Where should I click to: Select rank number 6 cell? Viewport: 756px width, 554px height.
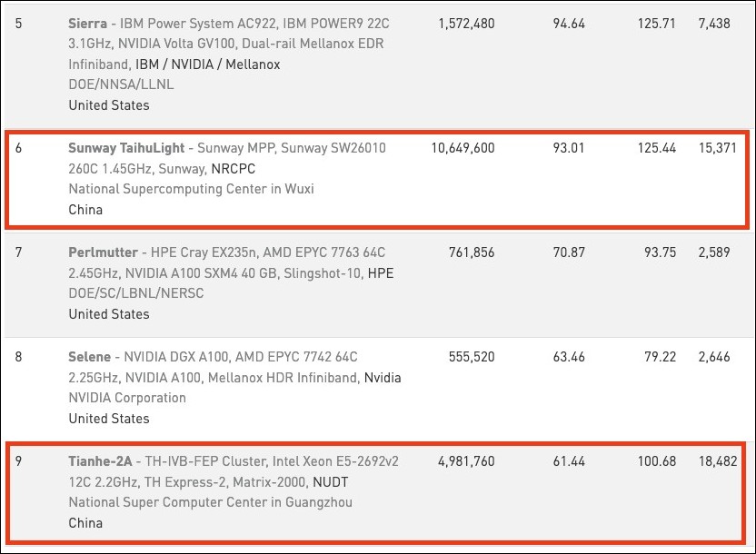[18, 148]
